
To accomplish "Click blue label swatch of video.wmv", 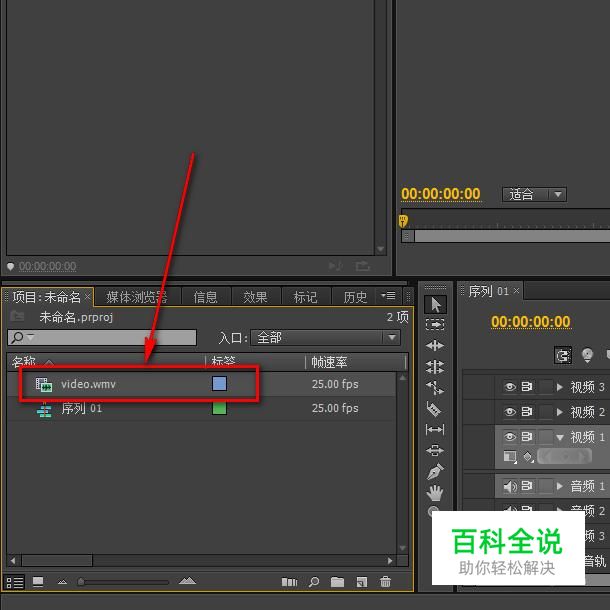I will 219,384.
